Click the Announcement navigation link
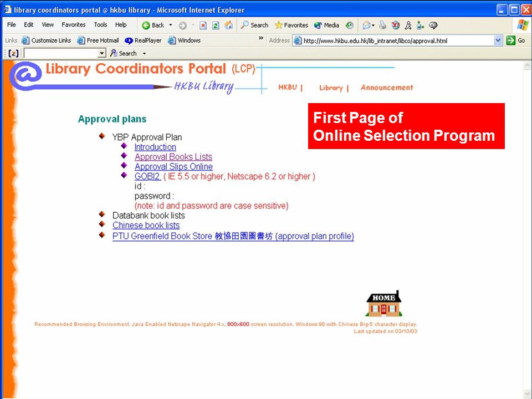Screen dimensions: 532x399 (x=387, y=88)
